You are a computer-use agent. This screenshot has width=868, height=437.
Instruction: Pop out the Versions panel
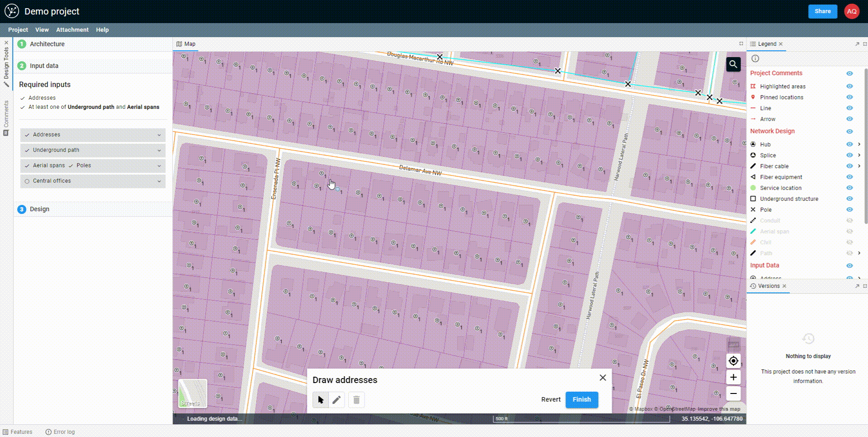(857, 286)
